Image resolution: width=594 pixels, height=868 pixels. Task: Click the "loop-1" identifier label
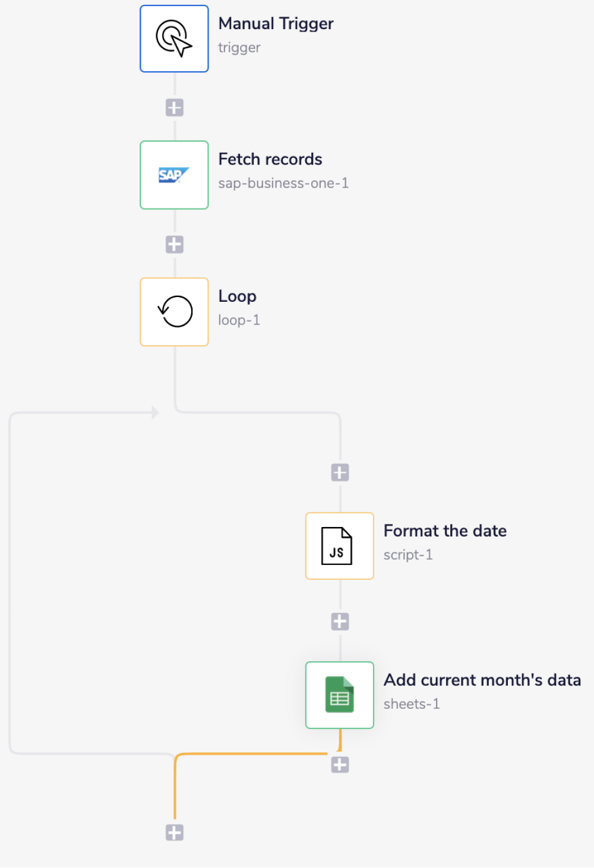(239, 320)
